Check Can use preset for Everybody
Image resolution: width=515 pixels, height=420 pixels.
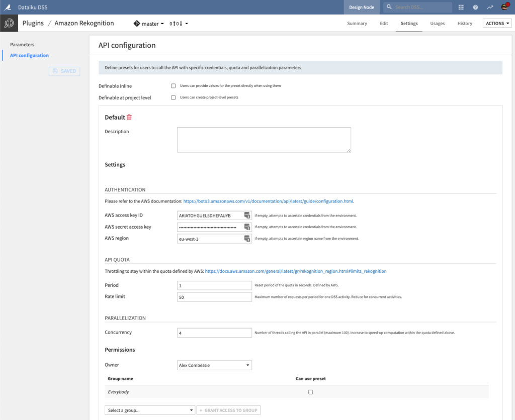[x=310, y=392]
